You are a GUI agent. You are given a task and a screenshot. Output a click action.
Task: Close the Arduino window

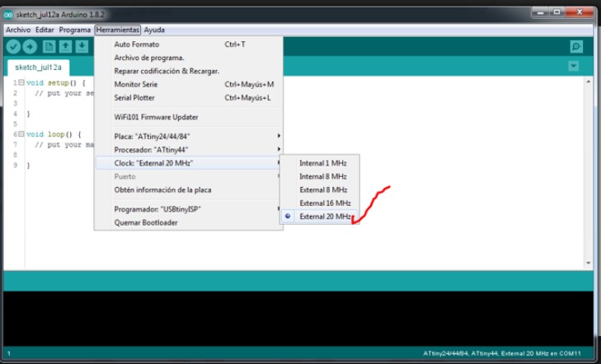[x=580, y=12]
